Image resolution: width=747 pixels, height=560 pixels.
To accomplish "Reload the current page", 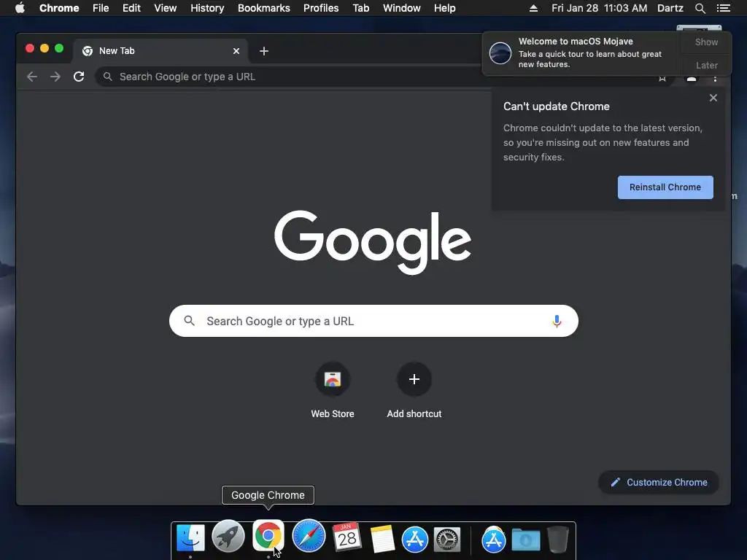I will [79, 77].
